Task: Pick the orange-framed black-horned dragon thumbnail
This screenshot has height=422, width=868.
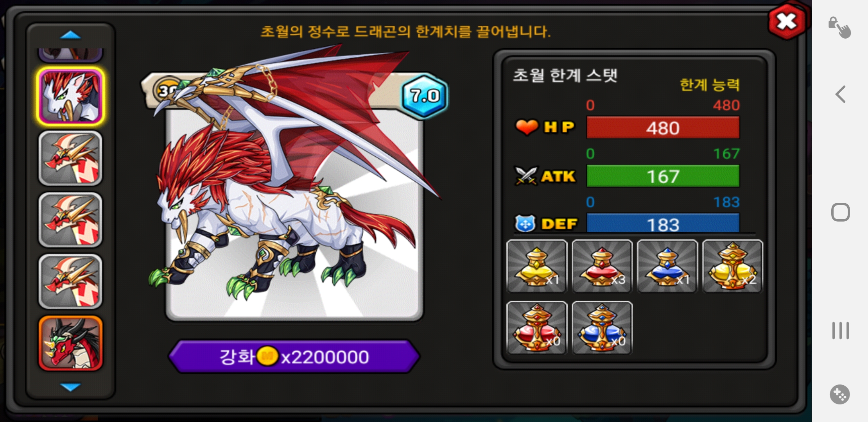Action: 70,343
